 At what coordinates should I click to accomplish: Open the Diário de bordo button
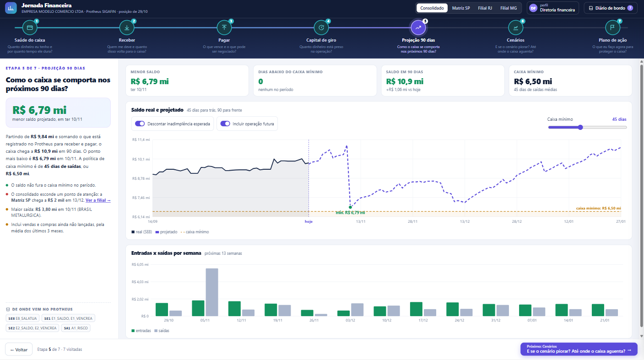611,8
